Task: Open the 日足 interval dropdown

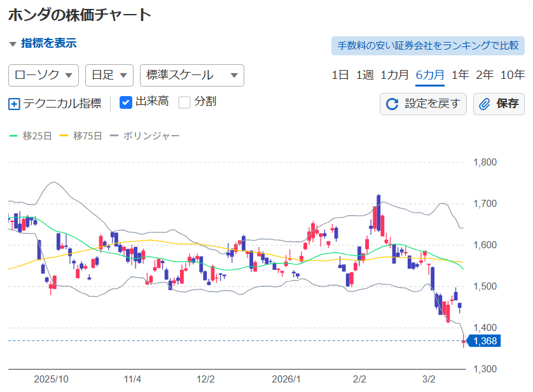Action: pos(109,75)
